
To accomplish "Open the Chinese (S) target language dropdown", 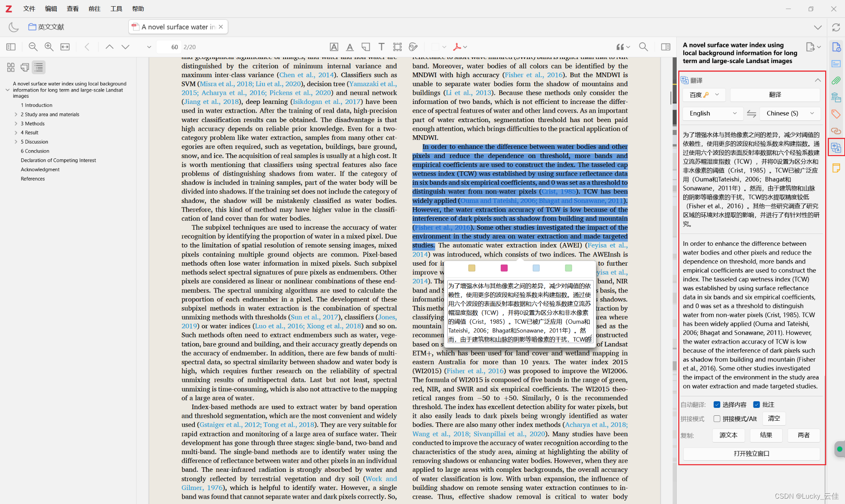I will click(x=790, y=113).
